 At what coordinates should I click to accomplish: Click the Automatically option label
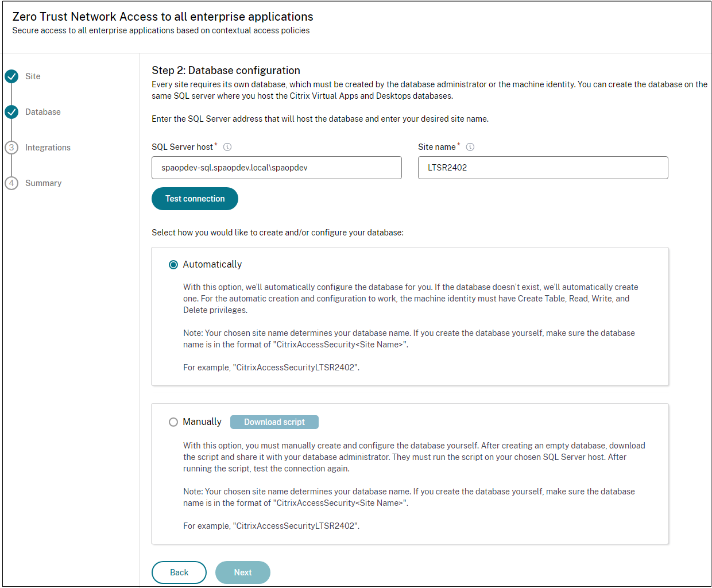[x=212, y=265]
